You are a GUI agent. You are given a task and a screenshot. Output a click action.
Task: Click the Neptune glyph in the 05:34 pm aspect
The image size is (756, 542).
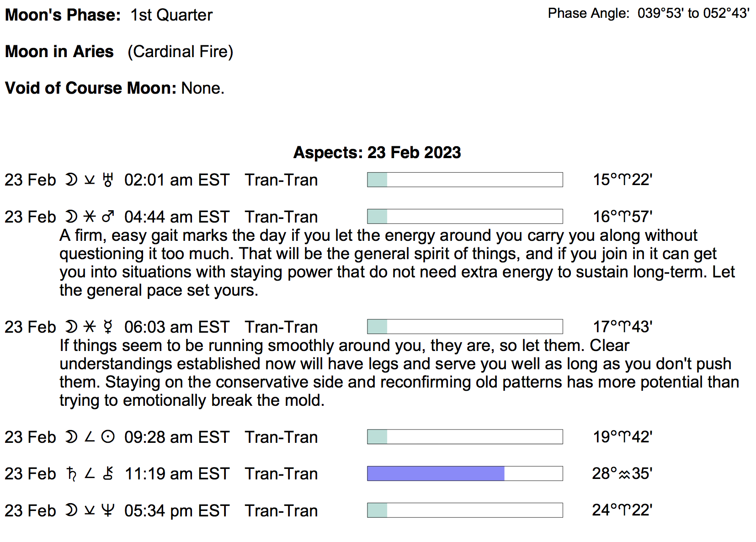point(108,510)
